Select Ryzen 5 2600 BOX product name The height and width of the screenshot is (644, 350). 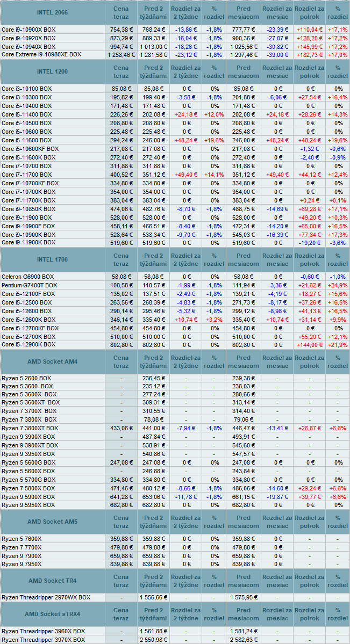[27, 378]
